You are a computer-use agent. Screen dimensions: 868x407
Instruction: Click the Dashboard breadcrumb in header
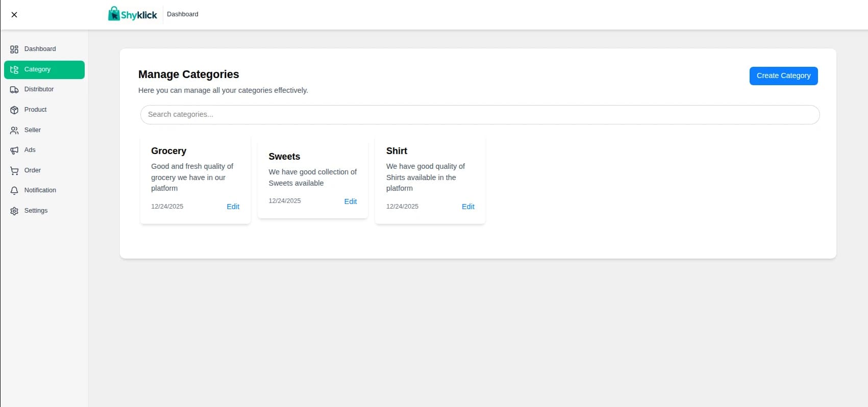[182, 14]
